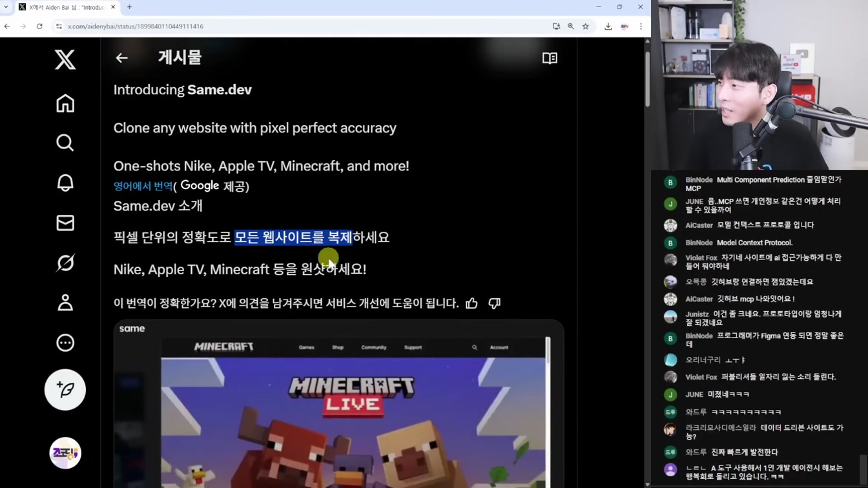The image size is (868, 488).
Task: Click the Minecraft Support nav item in preview
Action: tap(413, 347)
